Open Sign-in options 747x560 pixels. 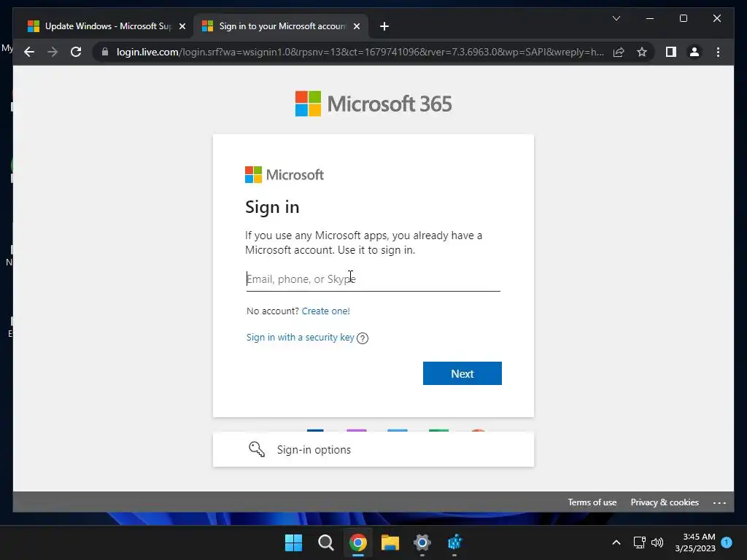(x=373, y=449)
